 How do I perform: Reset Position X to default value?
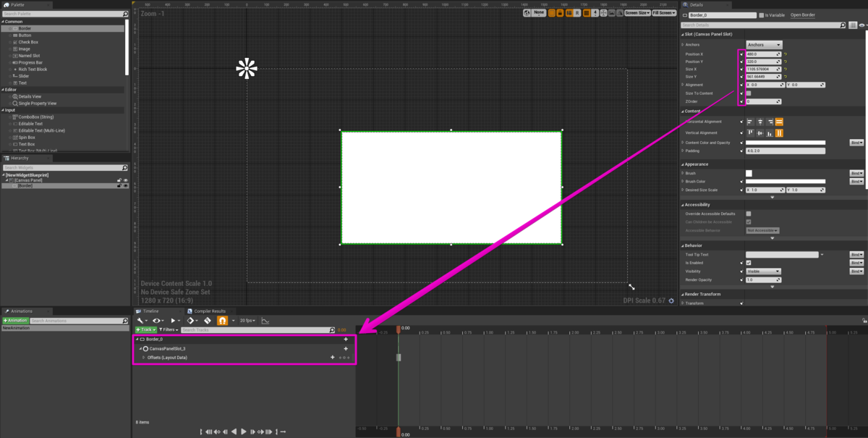[786, 54]
